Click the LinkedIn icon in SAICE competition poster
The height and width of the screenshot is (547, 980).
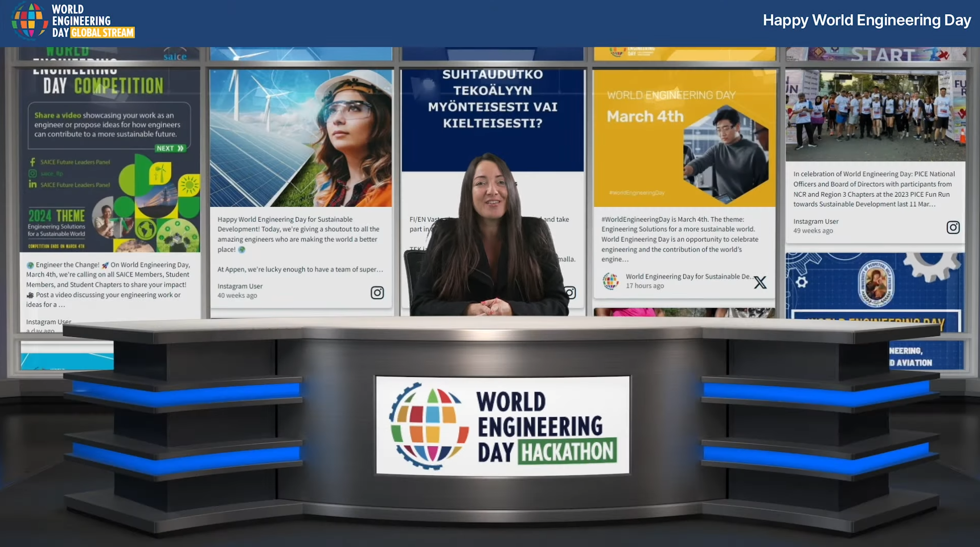click(33, 184)
